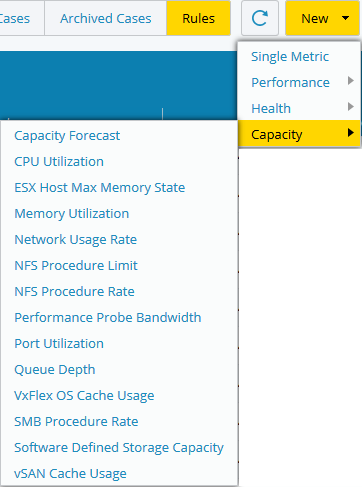
Task: Pick VxFlex OS Cache Usage
Action: click(84, 396)
